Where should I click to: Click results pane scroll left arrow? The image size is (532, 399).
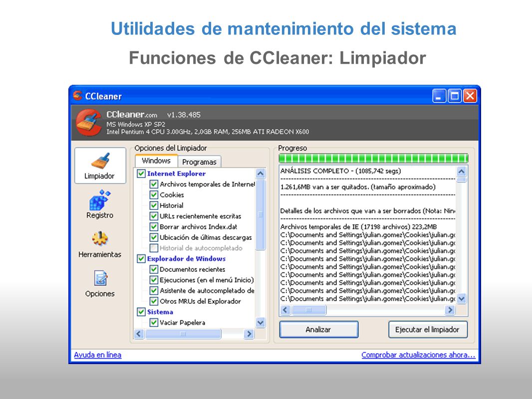[x=285, y=310]
